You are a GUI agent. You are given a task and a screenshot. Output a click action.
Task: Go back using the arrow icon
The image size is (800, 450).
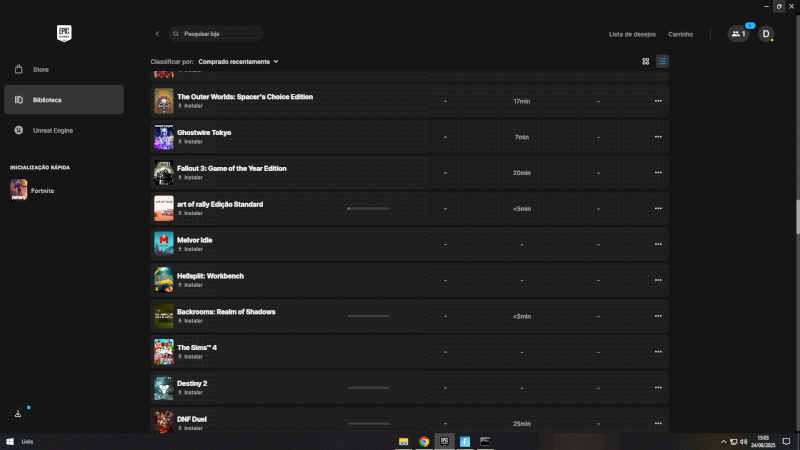tap(157, 34)
